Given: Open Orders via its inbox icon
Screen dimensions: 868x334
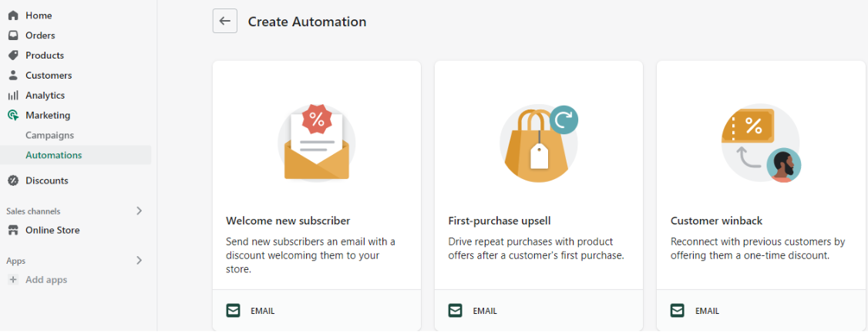Looking at the screenshot, I should 13,35.
